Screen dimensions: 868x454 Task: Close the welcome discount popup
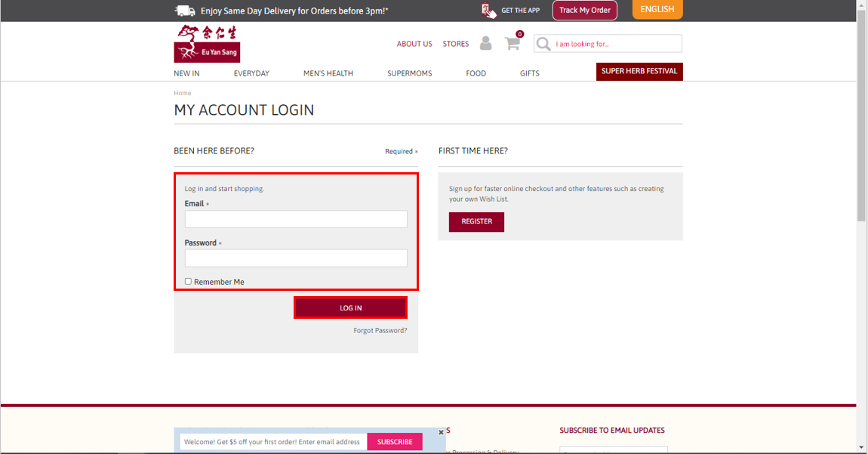(442, 432)
